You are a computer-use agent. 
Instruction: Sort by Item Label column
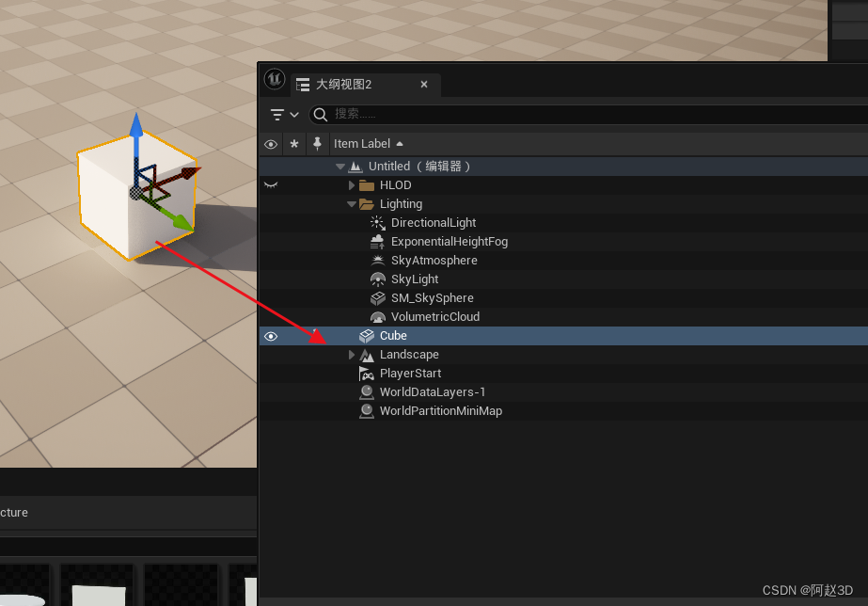point(368,143)
